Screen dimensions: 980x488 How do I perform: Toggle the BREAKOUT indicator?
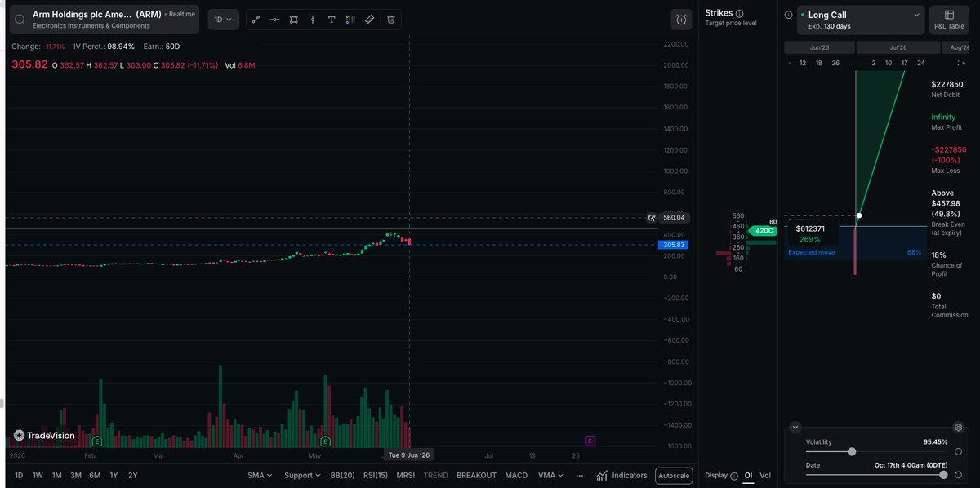click(476, 476)
